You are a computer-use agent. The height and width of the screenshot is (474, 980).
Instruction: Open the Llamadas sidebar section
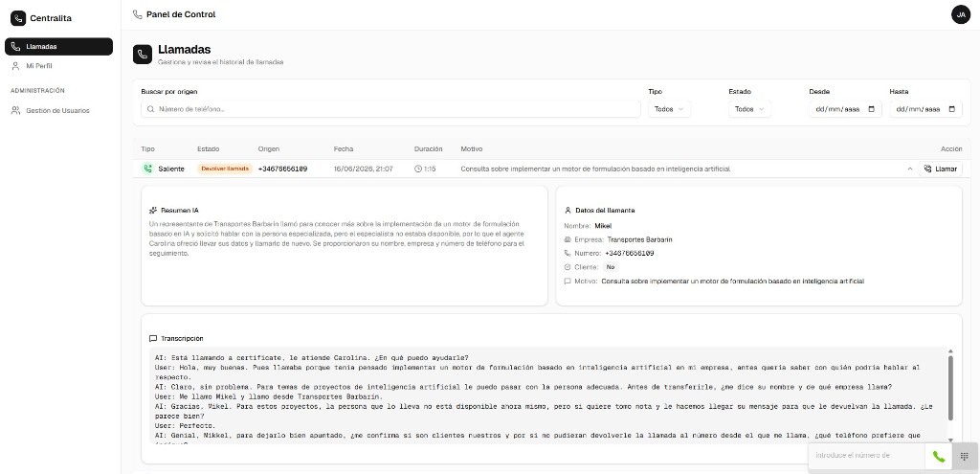[x=58, y=47]
